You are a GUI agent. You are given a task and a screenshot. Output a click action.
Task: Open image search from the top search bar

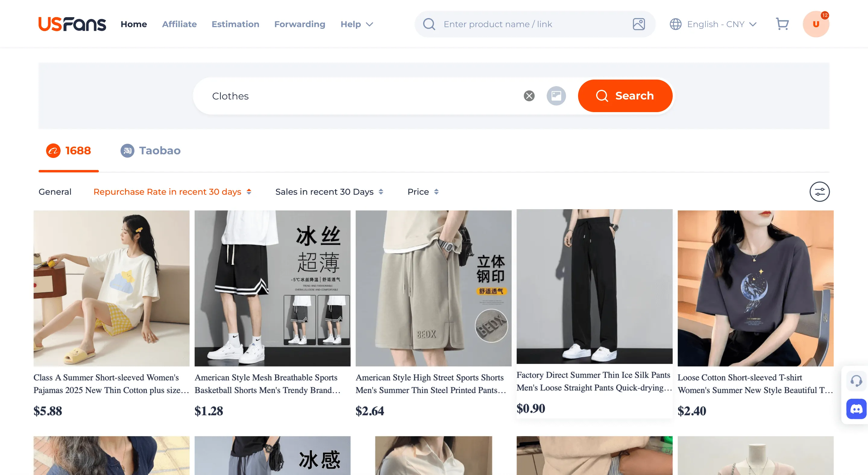pos(639,24)
